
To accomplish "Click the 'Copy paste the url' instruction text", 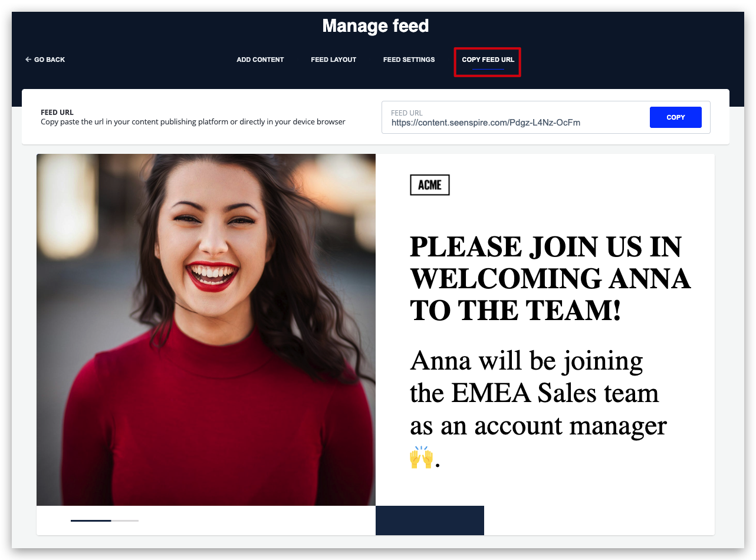I will point(193,122).
